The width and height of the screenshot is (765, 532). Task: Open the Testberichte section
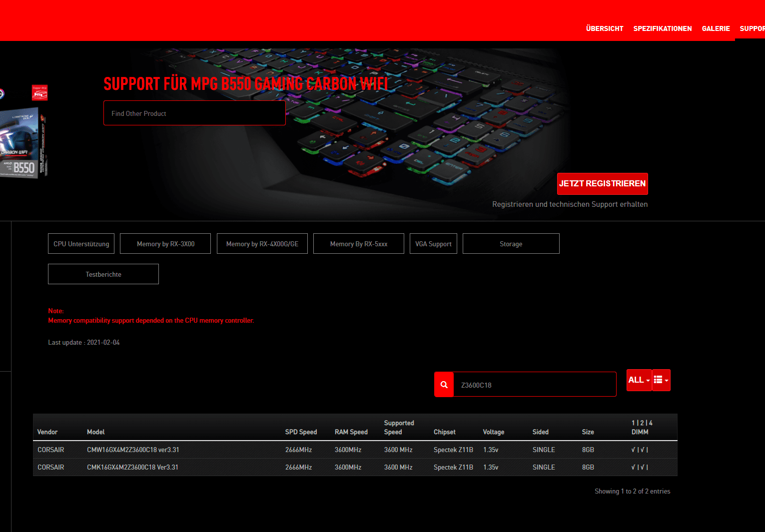(103, 274)
